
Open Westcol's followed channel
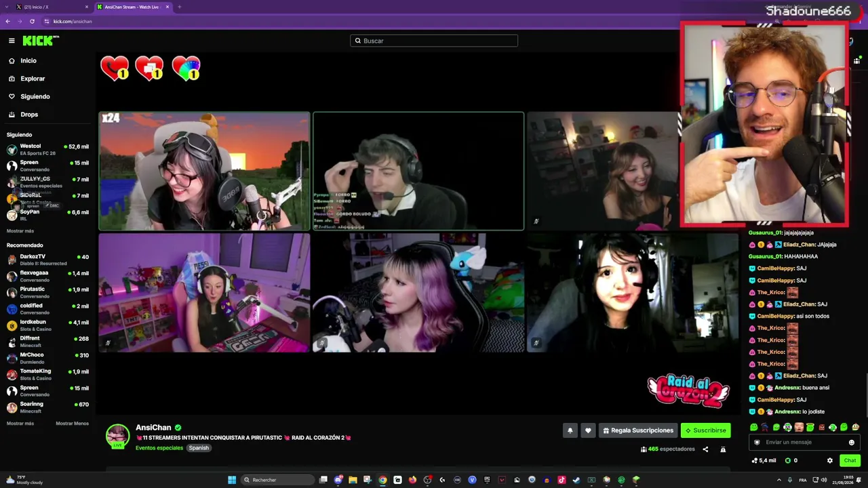pos(47,149)
